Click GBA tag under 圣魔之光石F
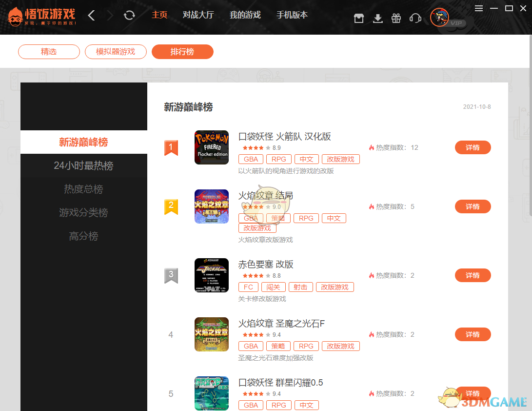The image size is (532, 411). click(x=251, y=346)
